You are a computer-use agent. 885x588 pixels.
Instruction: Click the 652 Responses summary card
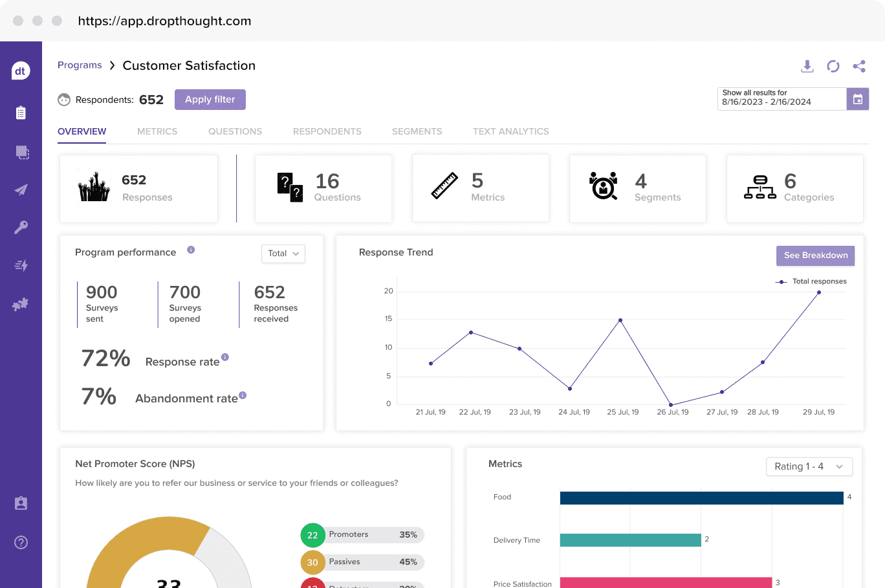(138, 188)
